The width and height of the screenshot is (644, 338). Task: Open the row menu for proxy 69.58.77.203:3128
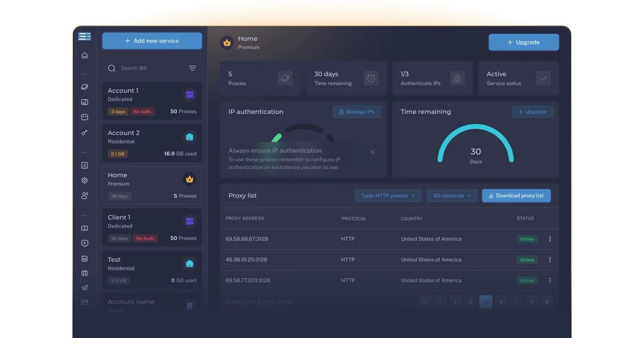click(550, 281)
